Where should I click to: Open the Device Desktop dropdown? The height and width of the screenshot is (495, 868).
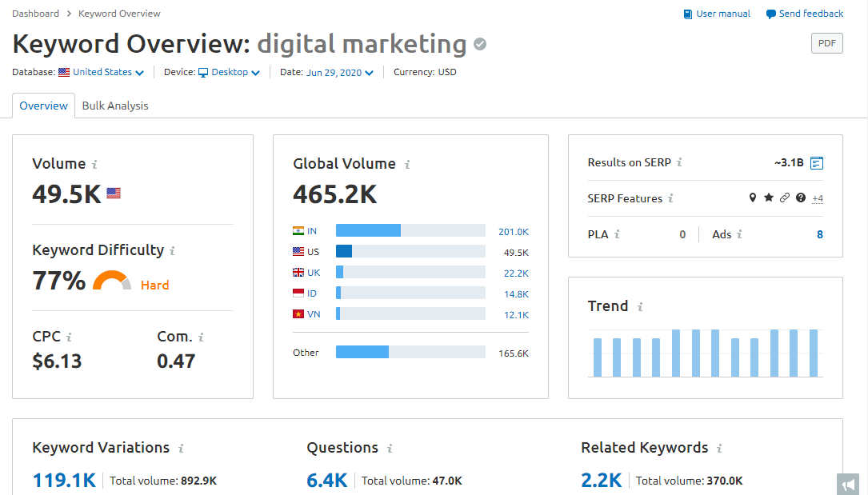229,71
